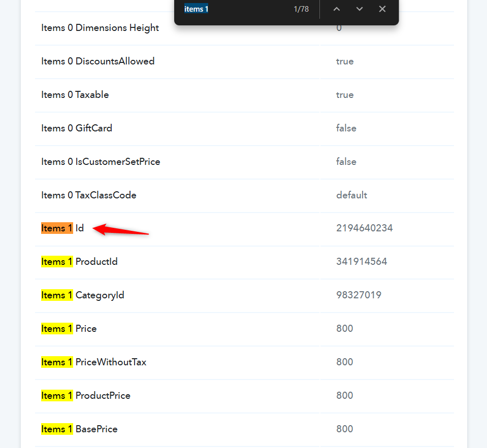
Task: Select the "Items 0 TaxClassCode" label
Action: [x=88, y=195]
